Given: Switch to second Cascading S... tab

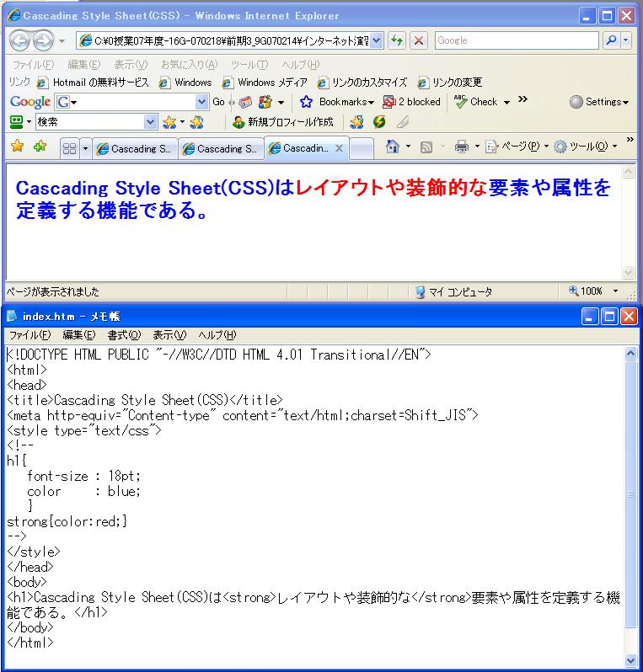Looking at the screenshot, I should pos(221,149).
